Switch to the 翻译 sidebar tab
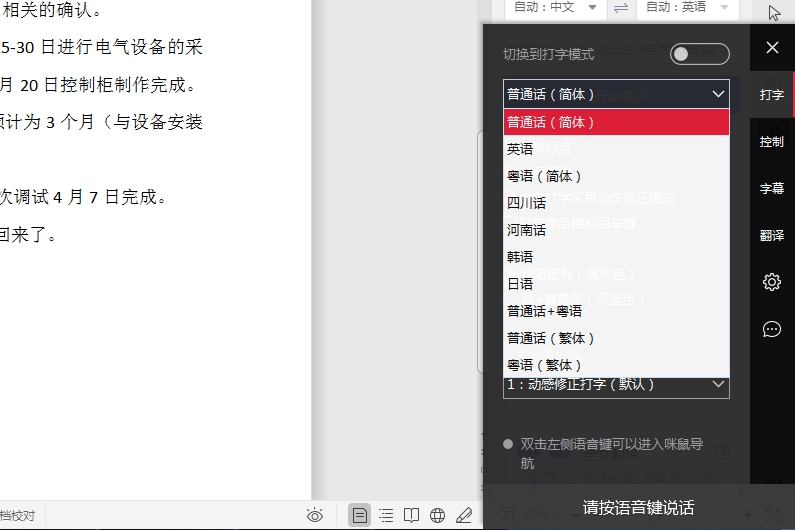795x530 pixels. click(x=772, y=235)
